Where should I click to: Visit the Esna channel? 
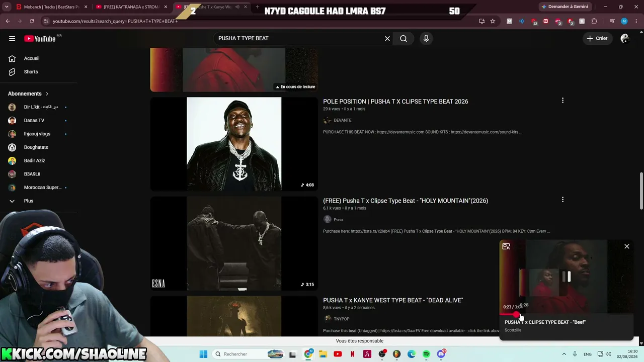(338, 220)
